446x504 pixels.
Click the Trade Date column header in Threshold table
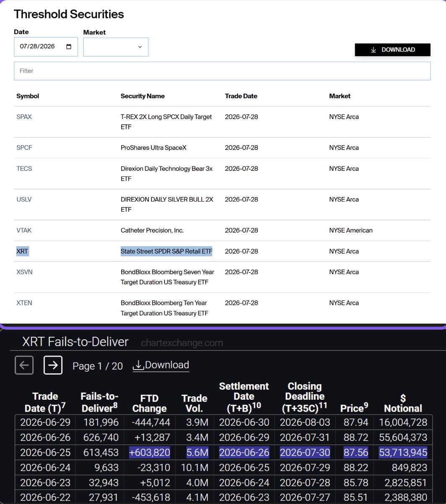[x=241, y=96]
